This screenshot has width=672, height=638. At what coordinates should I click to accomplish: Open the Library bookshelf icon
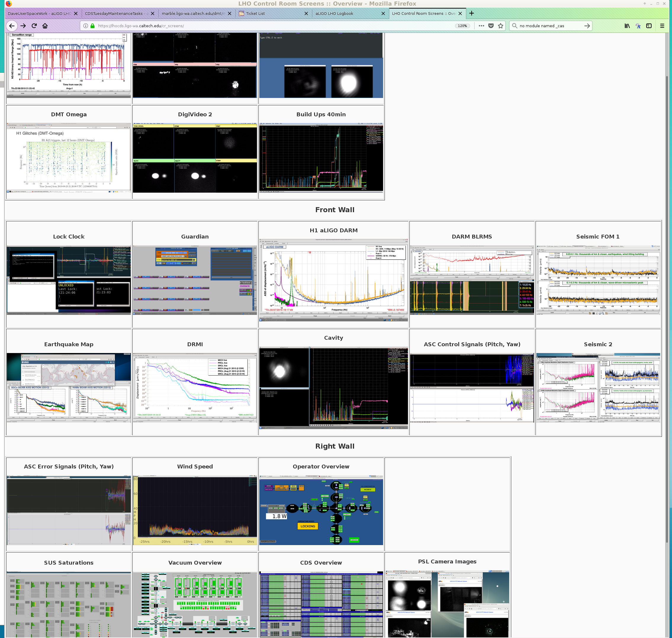627,26
